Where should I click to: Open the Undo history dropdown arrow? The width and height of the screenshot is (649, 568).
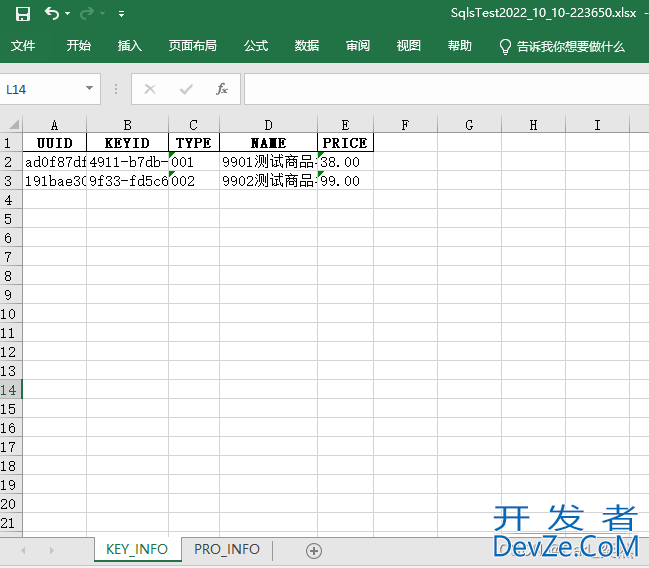coord(67,14)
